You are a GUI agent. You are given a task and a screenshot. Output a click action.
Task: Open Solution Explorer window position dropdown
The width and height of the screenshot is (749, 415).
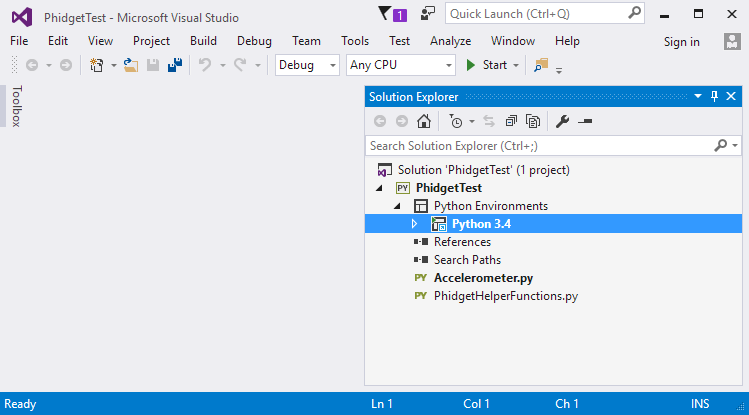[698, 96]
